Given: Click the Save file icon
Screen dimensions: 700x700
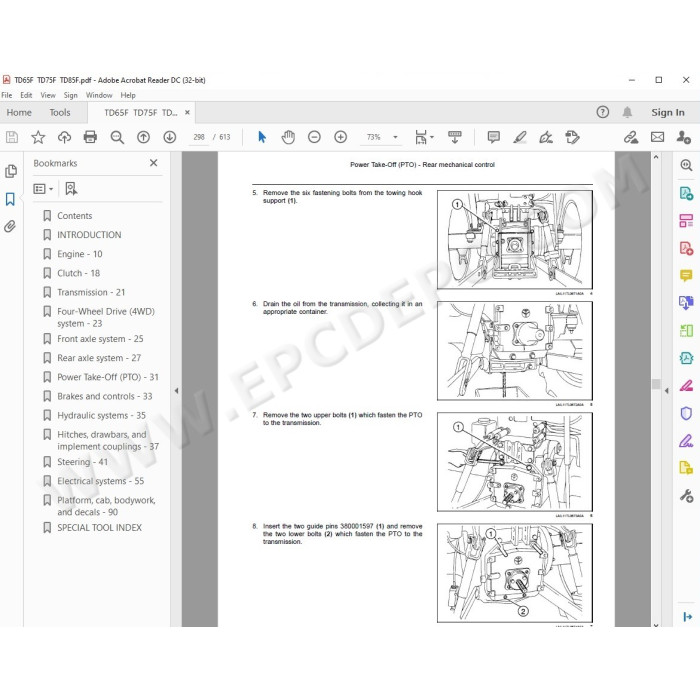Looking at the screenshot, I should point(12,137).
